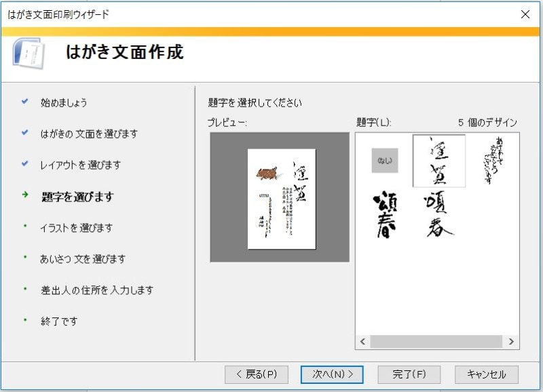Click the checkmark beside 始めましょう
Viewport: 543px width, 392px height.
25,101
